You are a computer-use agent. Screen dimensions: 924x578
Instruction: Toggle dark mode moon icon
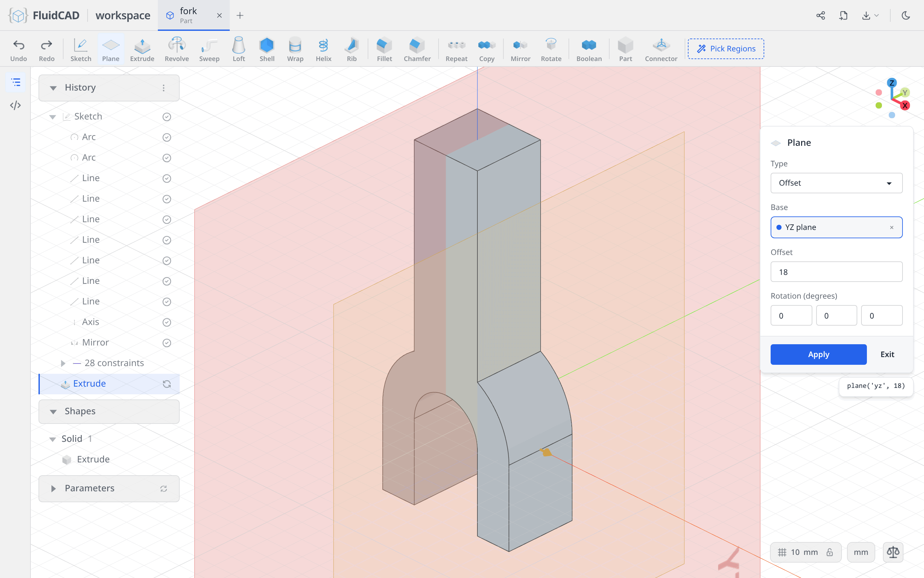(906, 15)
